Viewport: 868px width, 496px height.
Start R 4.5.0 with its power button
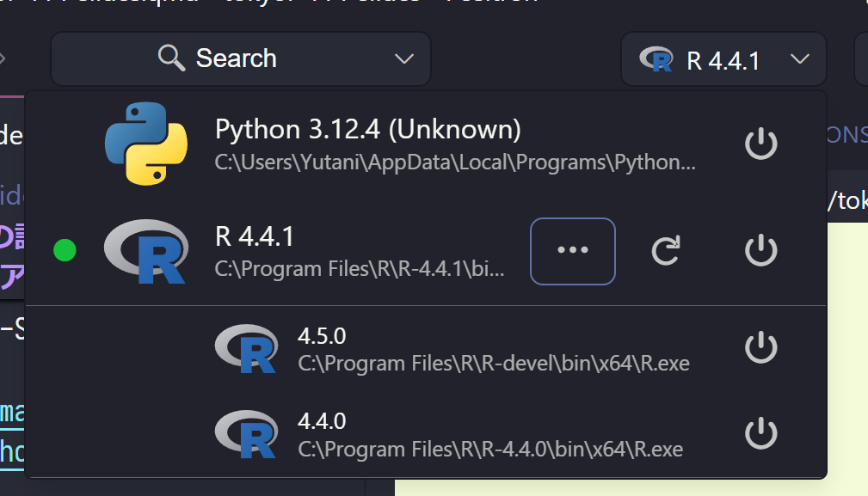point(760,348)
